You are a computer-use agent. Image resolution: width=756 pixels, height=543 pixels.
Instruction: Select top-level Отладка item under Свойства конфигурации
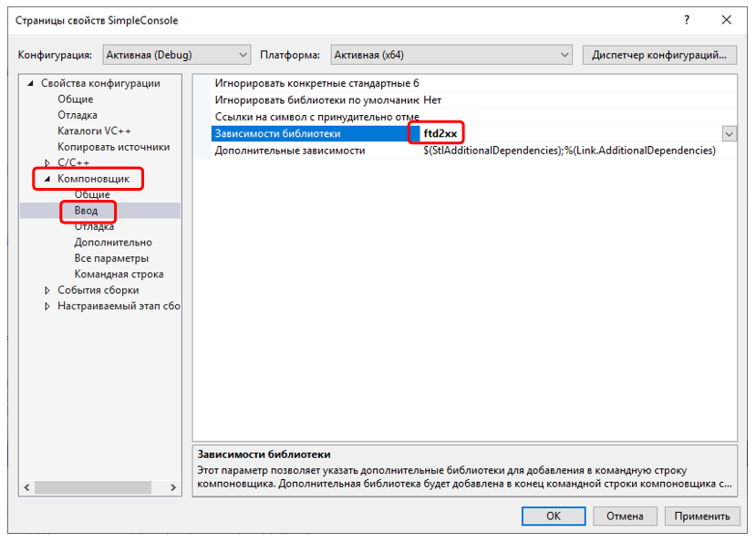click(78, 115)
